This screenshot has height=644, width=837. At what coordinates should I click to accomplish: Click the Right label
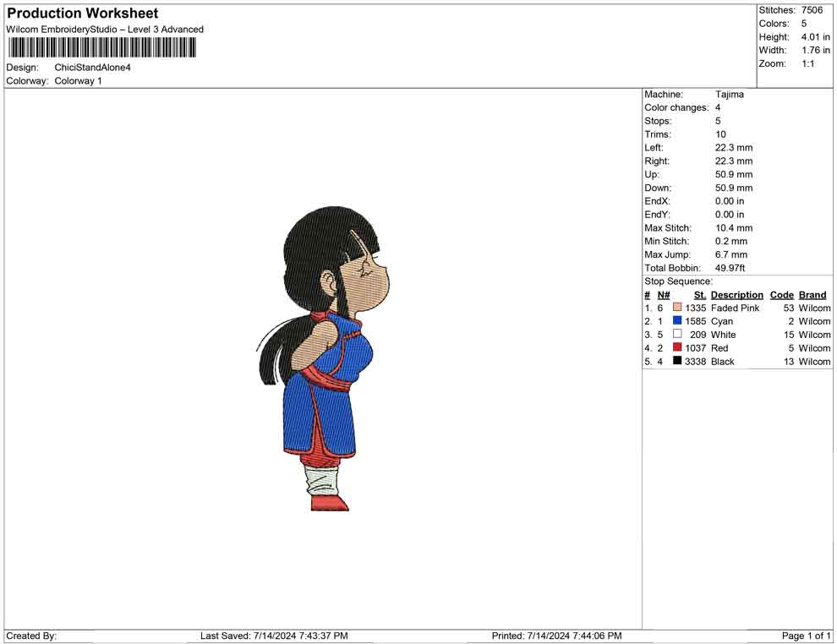pos(657,161)
